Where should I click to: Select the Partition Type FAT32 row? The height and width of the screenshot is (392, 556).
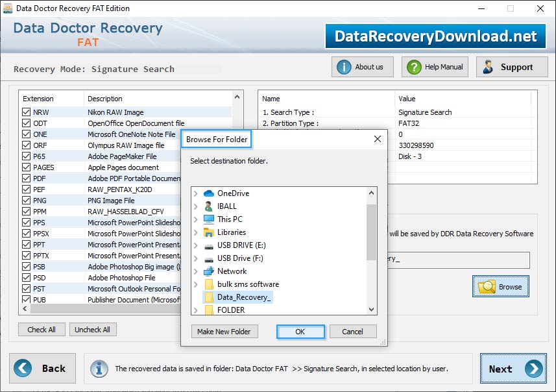click(396, 123)
